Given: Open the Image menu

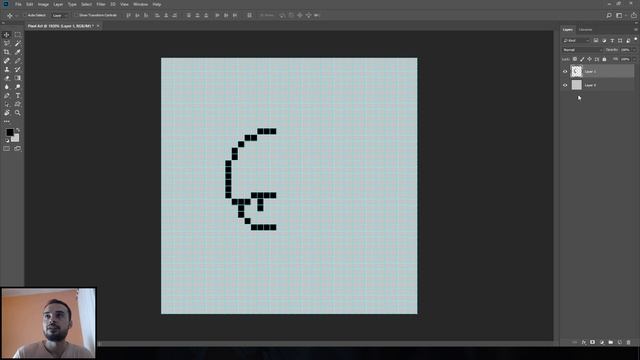Looking at the screenshot, I should pyautogui.click(x=43, y=4).
